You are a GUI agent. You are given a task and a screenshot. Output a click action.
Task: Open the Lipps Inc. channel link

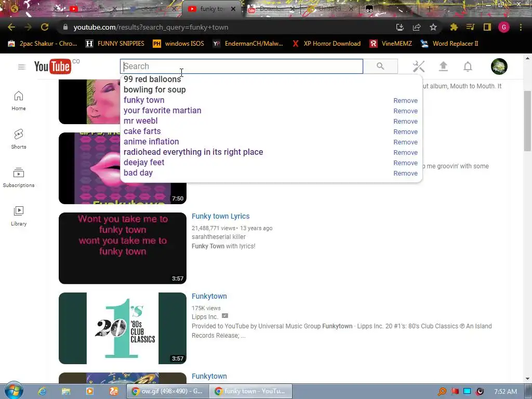[205, 316]
